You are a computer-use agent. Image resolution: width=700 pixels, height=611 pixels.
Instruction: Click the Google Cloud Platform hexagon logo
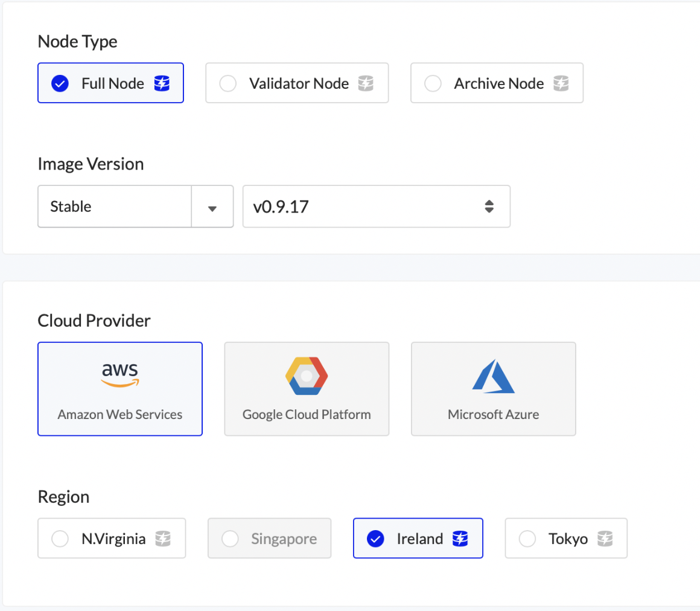[307, 376]
